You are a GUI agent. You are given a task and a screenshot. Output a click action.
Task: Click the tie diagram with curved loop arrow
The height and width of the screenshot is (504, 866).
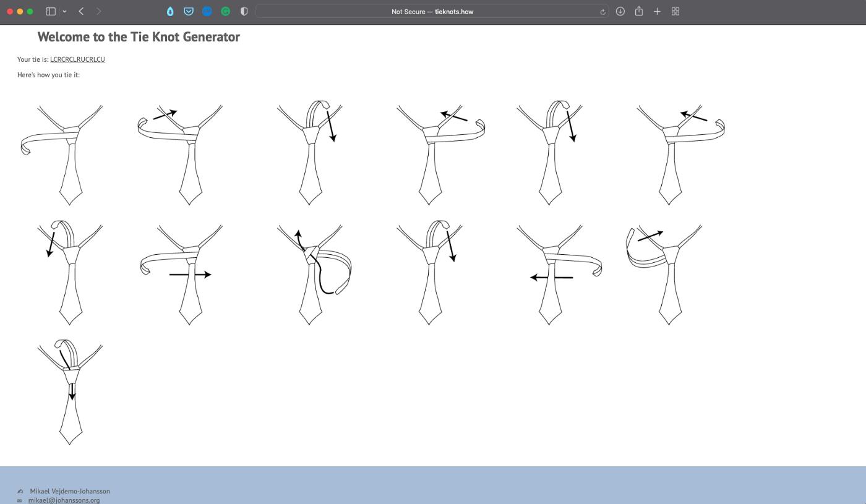[x=314, y=273]
